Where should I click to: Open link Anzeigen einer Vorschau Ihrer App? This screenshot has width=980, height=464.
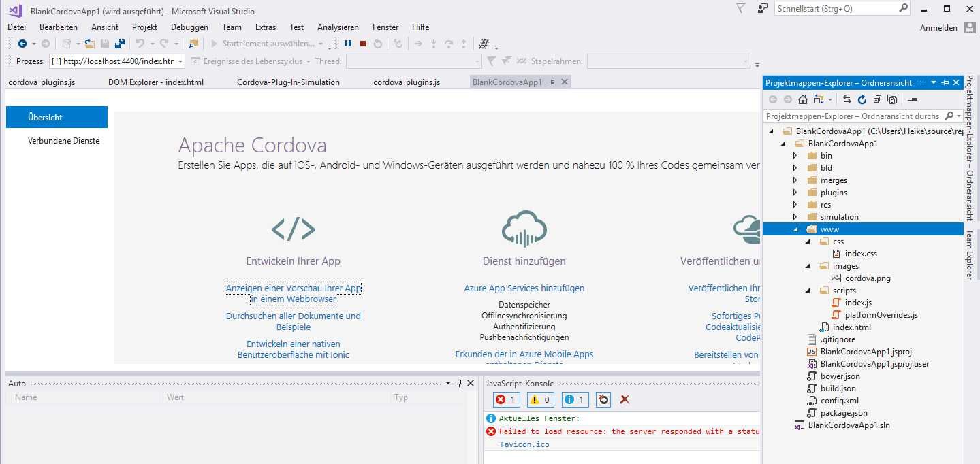294,294
